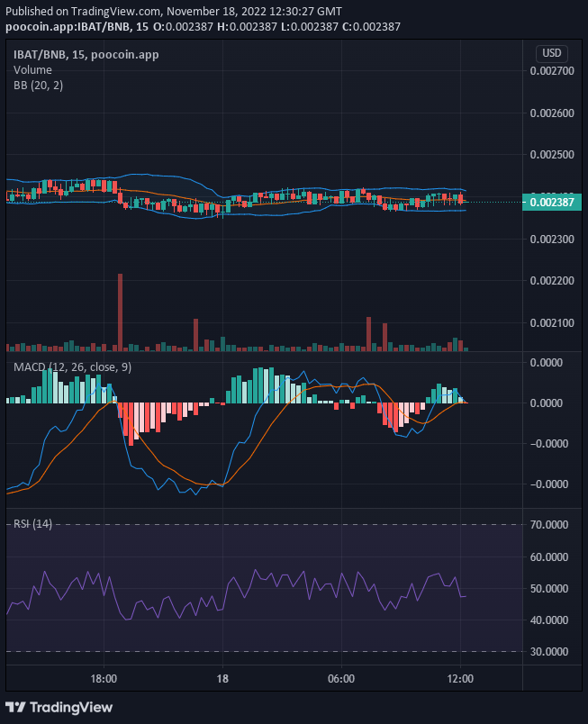Click the 0.002100 price scale label
This screenshot has height=724, width=588.
tap(552, 322)
